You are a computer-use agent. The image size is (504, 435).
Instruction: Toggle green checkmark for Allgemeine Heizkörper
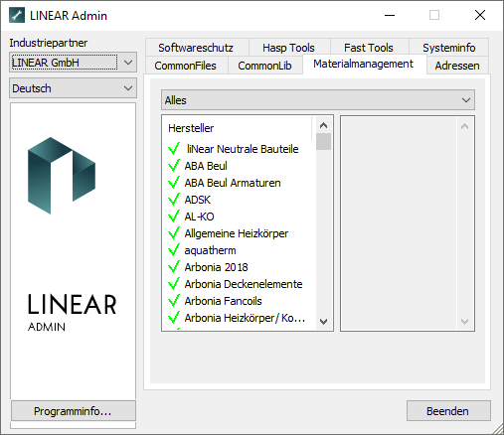point(174,233)
